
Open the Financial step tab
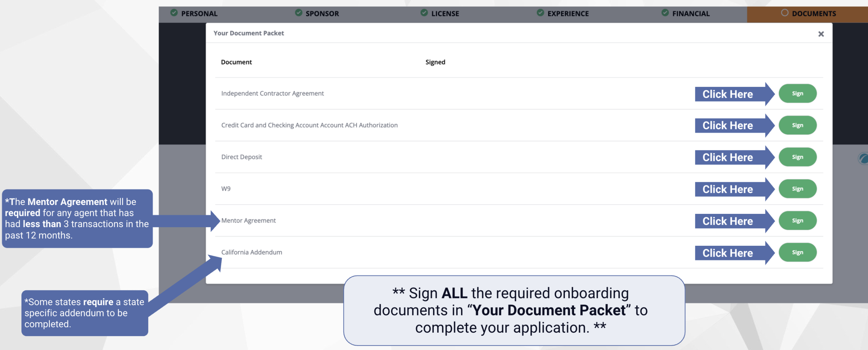[691, 14]
